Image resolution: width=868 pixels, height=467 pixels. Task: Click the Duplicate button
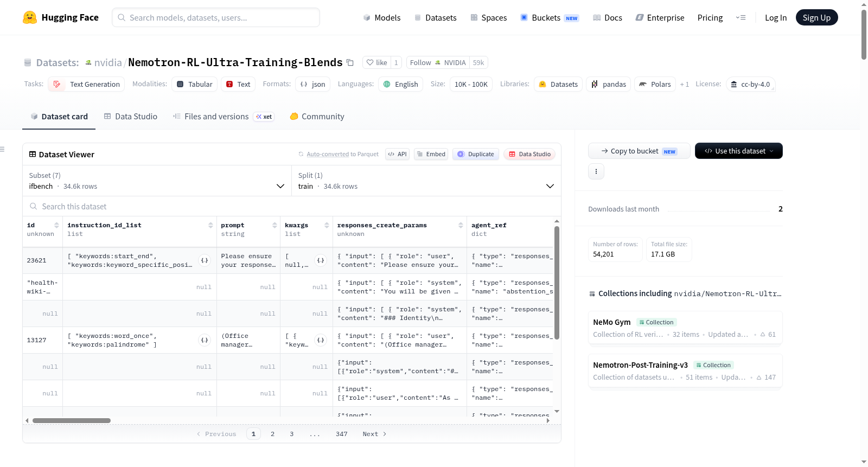(476, 154)
